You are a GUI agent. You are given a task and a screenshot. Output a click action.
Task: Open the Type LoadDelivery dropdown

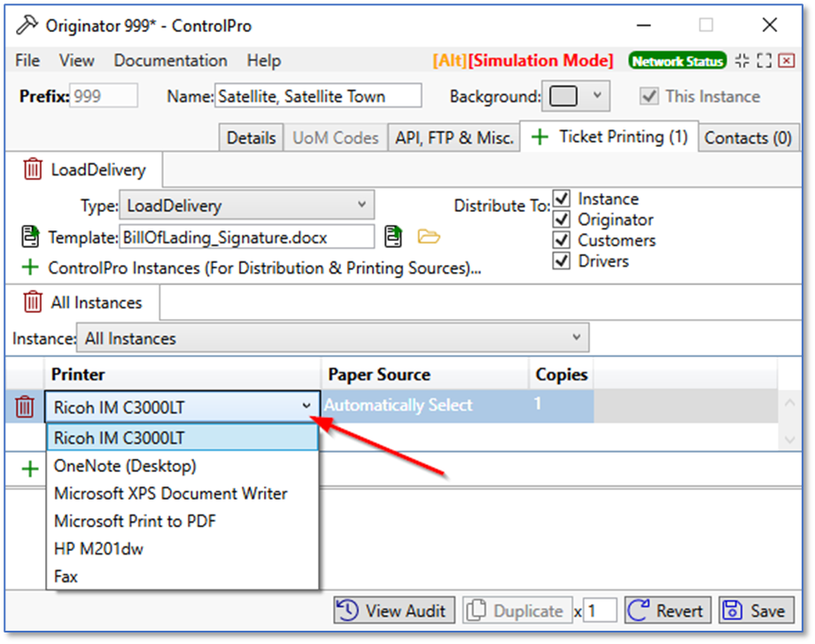coord(246,206)
